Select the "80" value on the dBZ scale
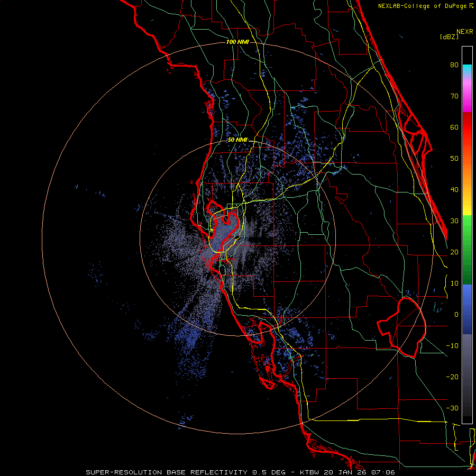Screen dimensions: 476x476 (x=454, y=65)
